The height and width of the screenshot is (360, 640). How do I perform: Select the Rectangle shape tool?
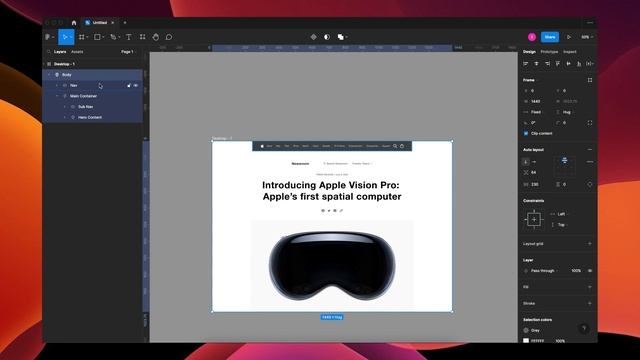coord(97,37)
